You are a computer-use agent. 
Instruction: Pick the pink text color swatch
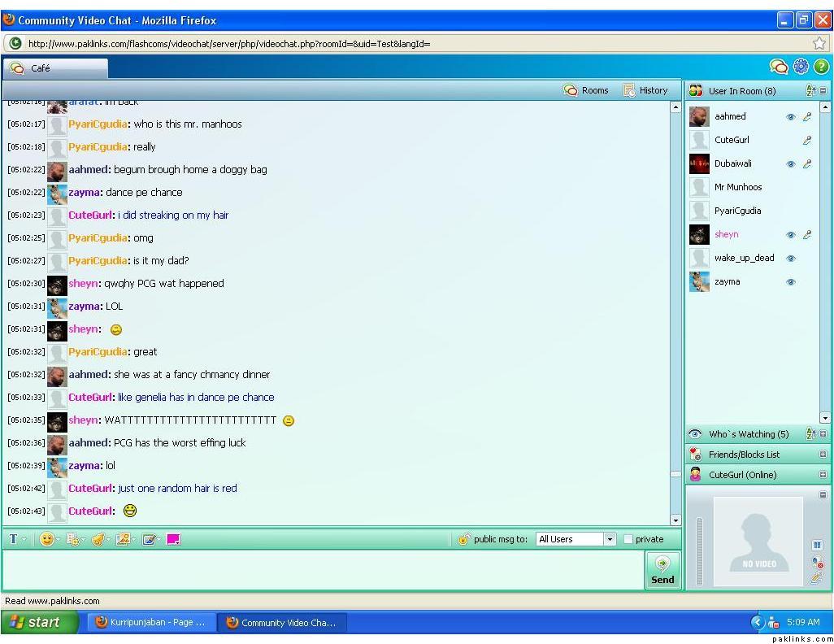click(173, 539)
